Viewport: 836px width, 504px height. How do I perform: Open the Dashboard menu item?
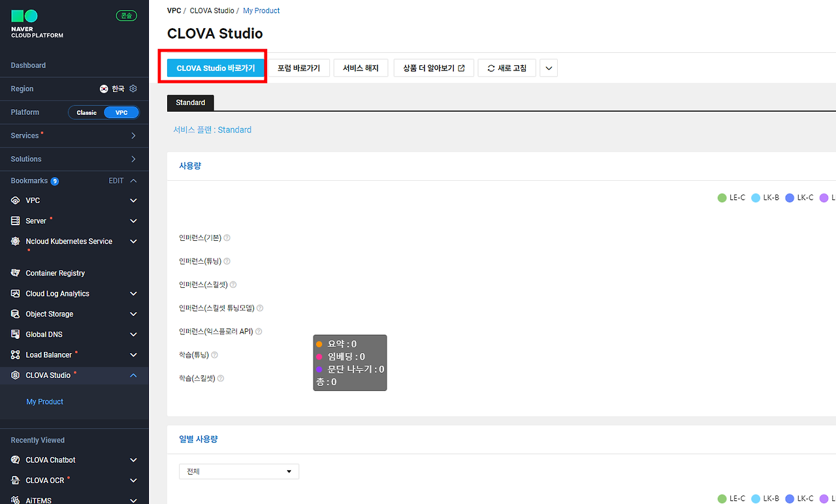click(28, 65)
